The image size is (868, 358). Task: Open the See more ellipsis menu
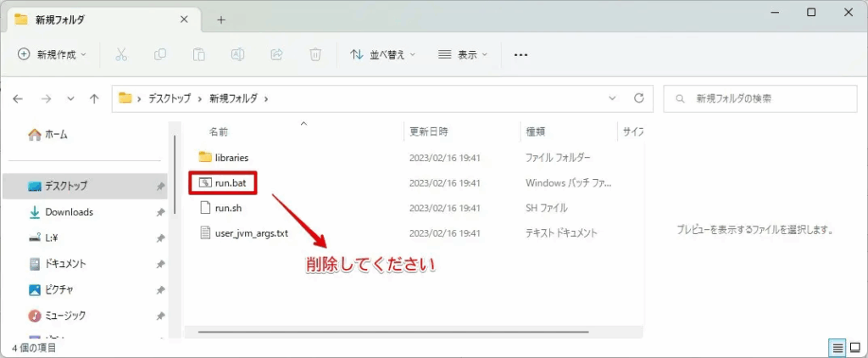520,54
